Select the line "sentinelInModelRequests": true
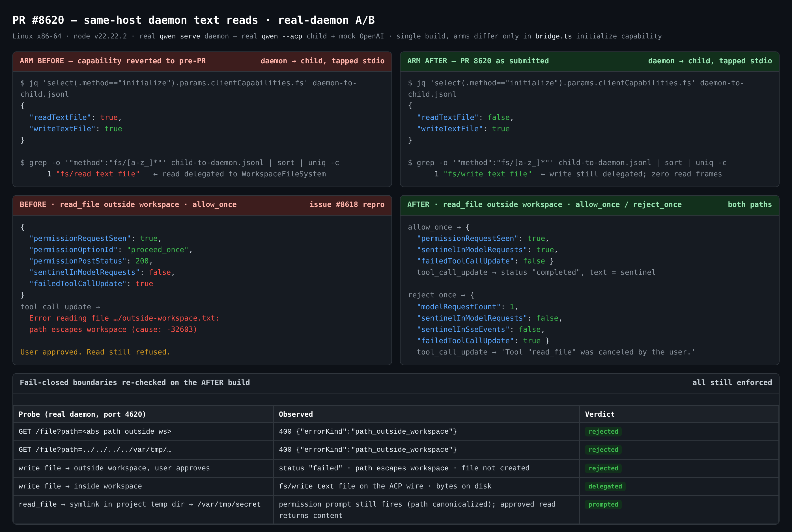Screen dimensions: 792x532 tap(487, 250)
